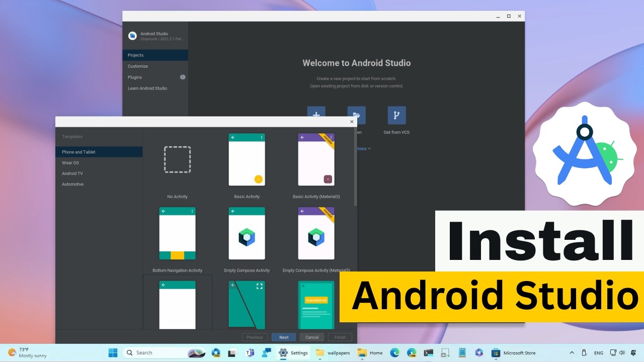Choose the No Activity template

[x=177, y=165]
